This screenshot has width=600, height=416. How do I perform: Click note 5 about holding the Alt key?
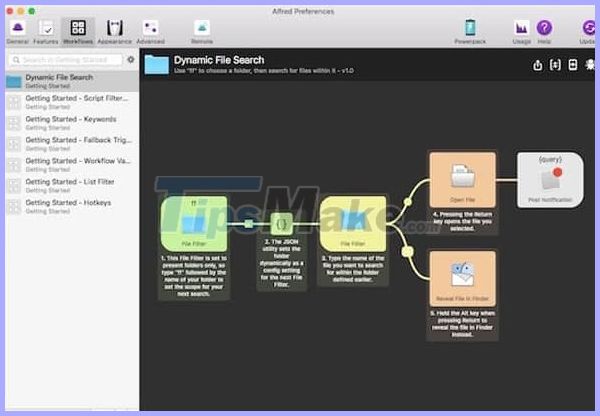463,324
